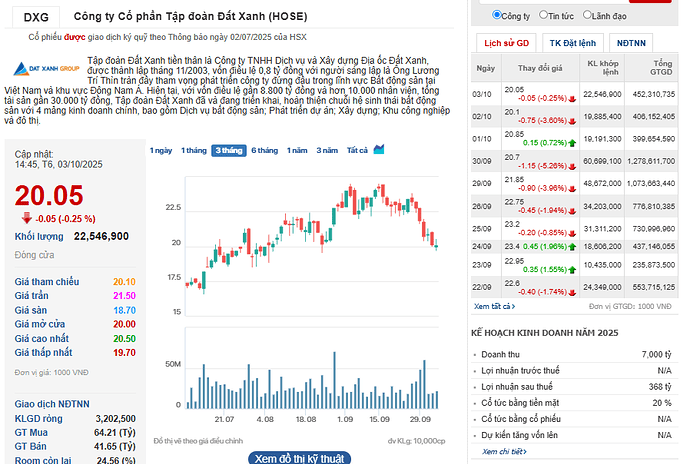This screenshot has width=690, height=464.
Task: Click the Ngày column header
Action: pyautogui.click(x=486, y=68)
